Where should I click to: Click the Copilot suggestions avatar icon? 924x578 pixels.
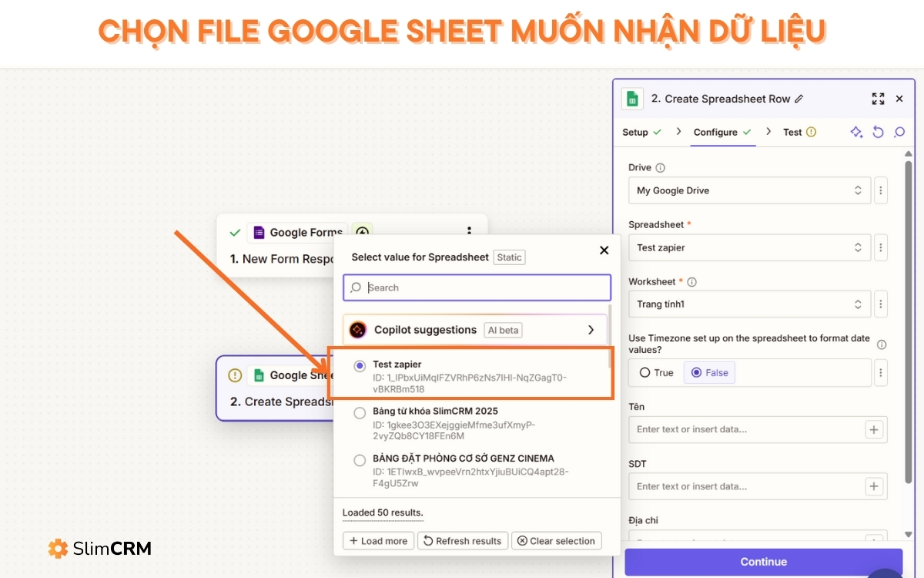point(358,330)
